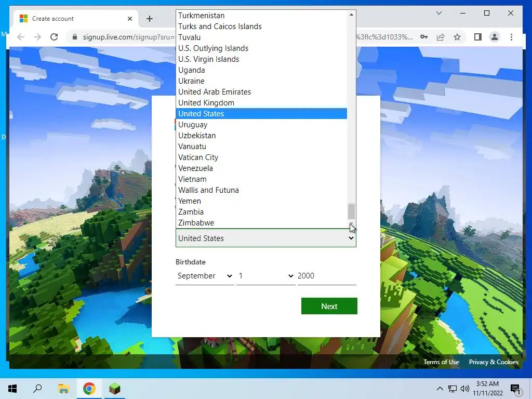Open Chrome profile avatar

tap(495, 37)
